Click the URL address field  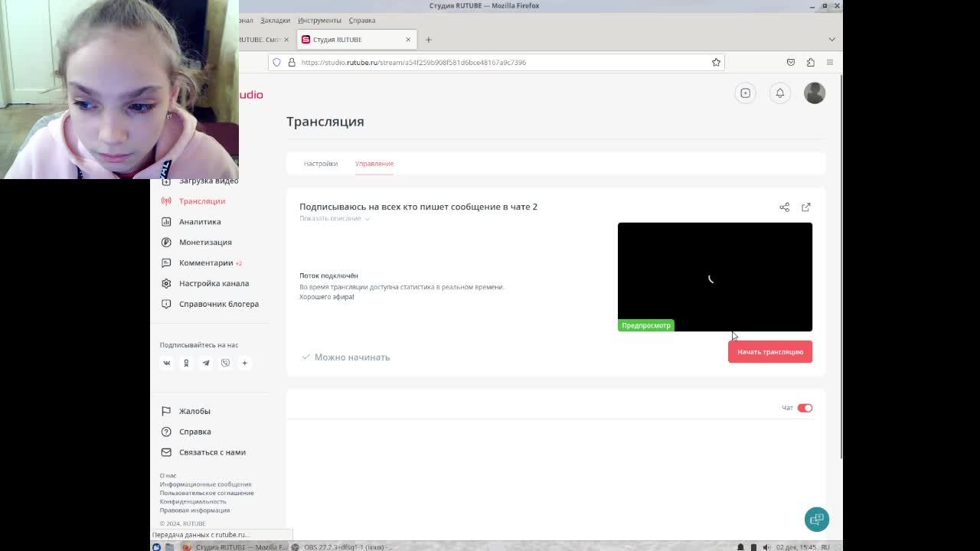(498, 62)
